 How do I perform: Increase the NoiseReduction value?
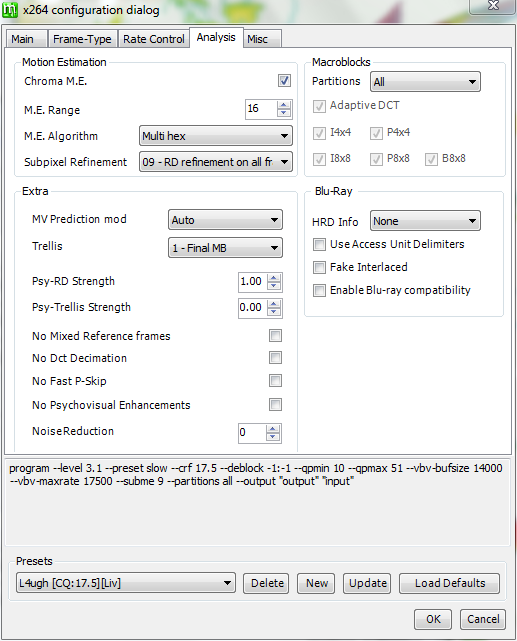pos(273,429)
